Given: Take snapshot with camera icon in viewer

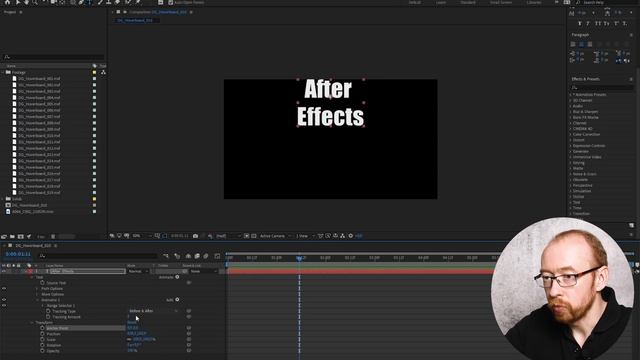Looking at the screenshot, I should 196,236.
